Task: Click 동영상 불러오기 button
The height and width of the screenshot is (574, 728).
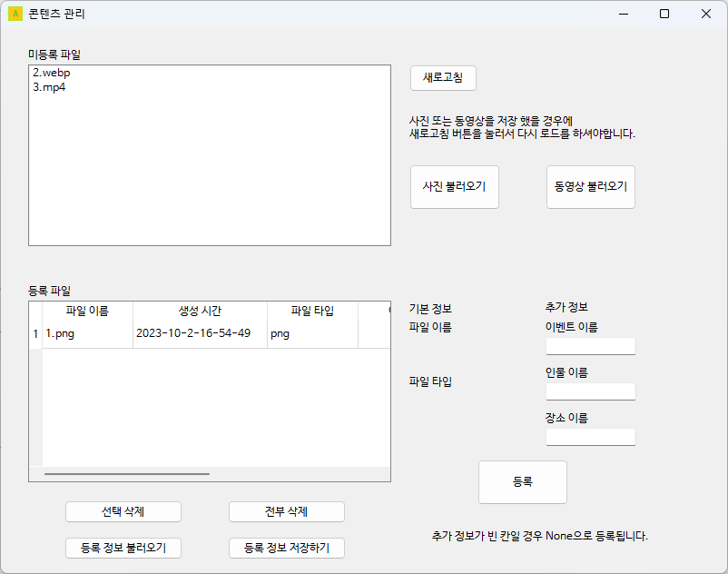Action: [591, 187]
